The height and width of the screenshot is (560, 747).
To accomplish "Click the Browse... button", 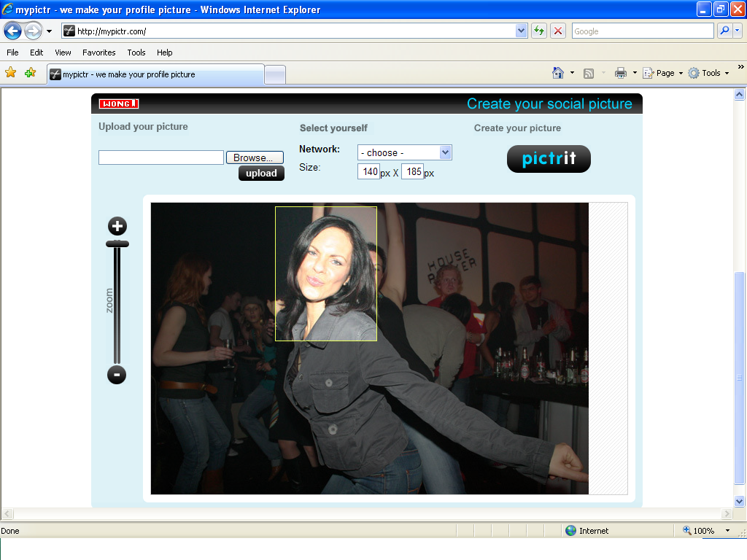I will click(x=255, y=157).
